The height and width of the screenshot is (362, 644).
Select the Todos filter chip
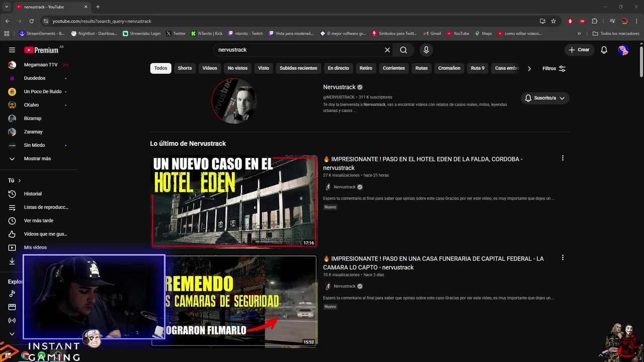[160, 68]
